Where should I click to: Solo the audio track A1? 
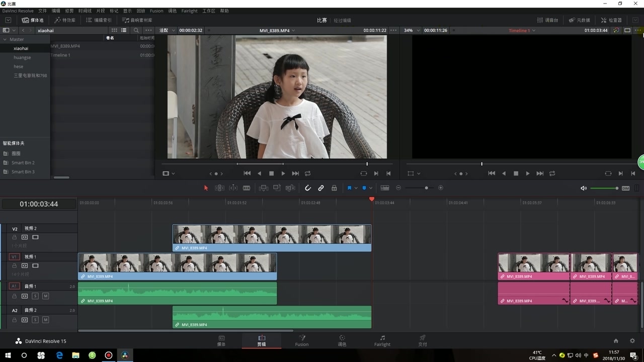click(35, 296)
